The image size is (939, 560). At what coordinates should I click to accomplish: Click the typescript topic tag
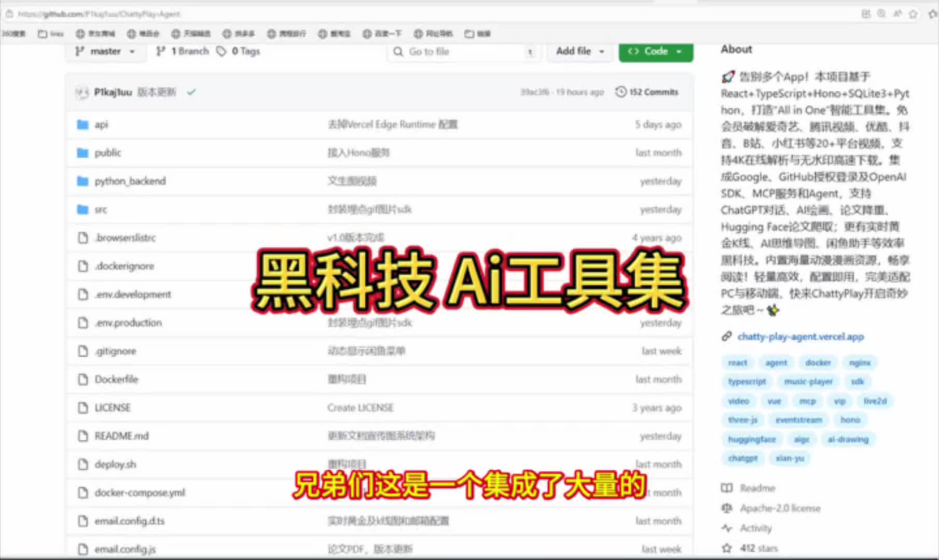click(x=747, y=382)
